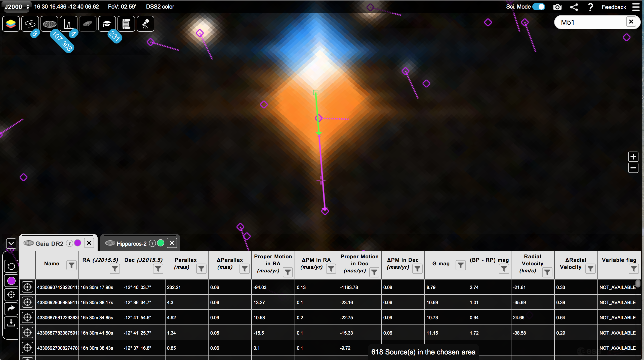Close the Hipparcos-2 tab
The image size is (644, 360).
[172, 243]
